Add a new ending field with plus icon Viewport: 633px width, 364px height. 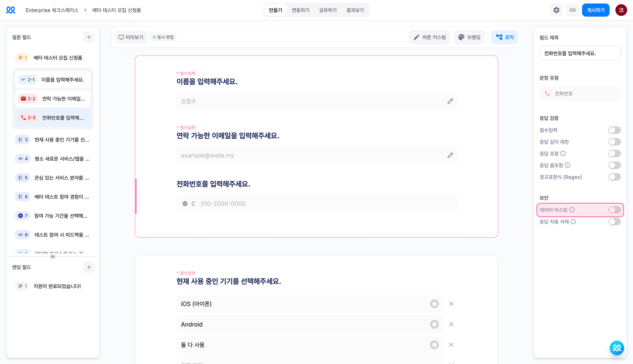[x=89, y=267]
